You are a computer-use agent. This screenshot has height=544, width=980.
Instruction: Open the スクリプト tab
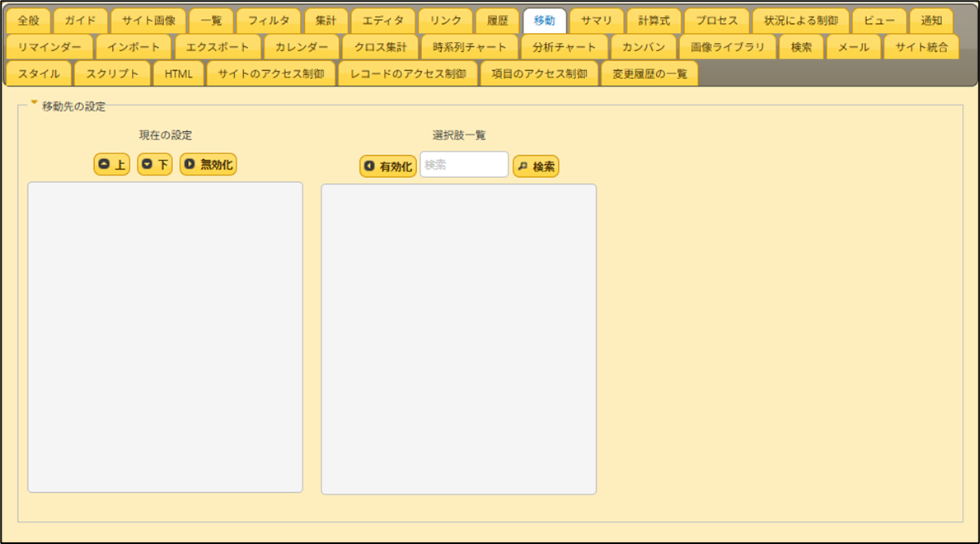112,73
